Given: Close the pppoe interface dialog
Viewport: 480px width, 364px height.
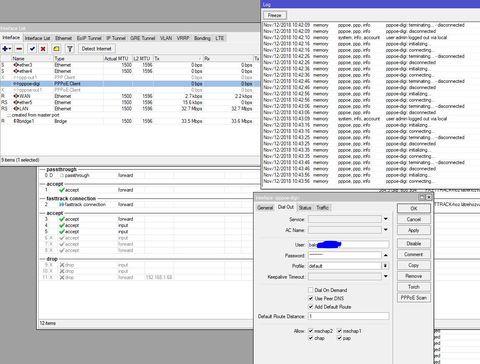Looking at the screenshot, I should pyautogui.click(x=429, y=197).
